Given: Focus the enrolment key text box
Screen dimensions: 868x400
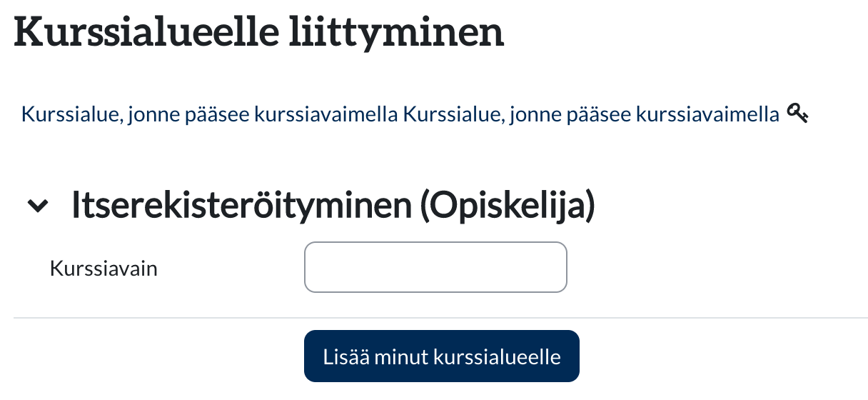Looking at the screenshot, I should 435,267.
